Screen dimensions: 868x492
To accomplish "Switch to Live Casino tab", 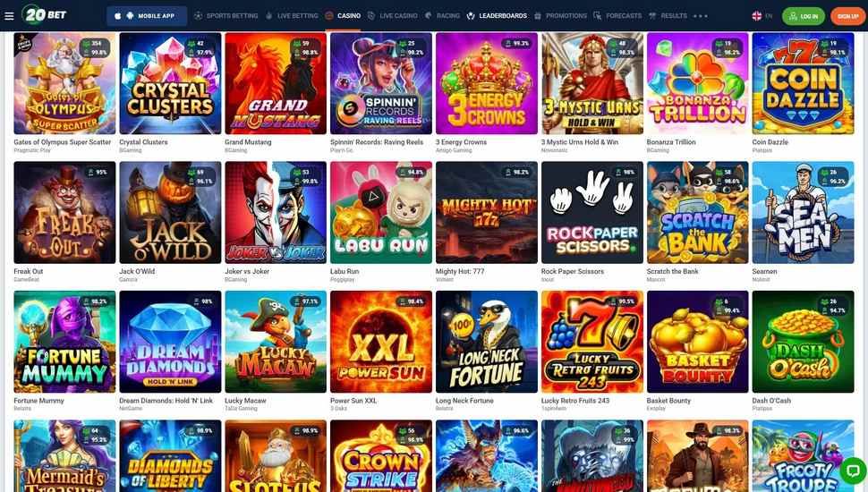I will click(393, 16).
